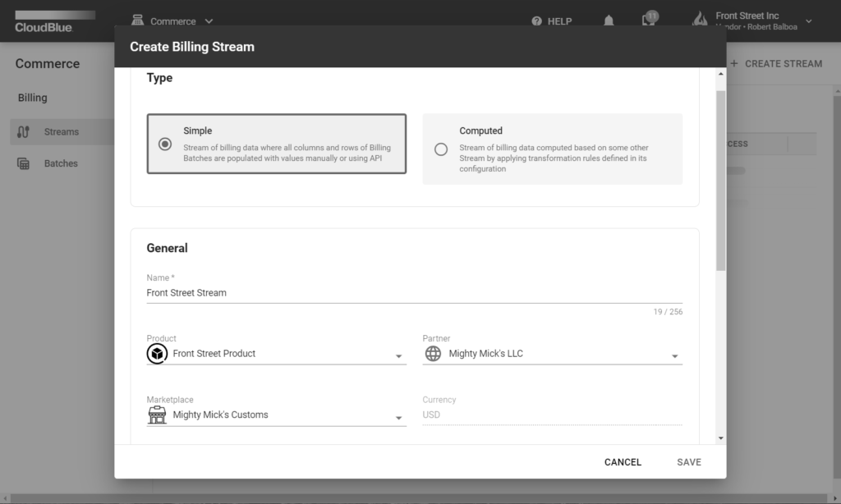The width and height of the screenshot is (841, 504).
Task: Click the disabled Currency USD field
Action: (553, 415)
